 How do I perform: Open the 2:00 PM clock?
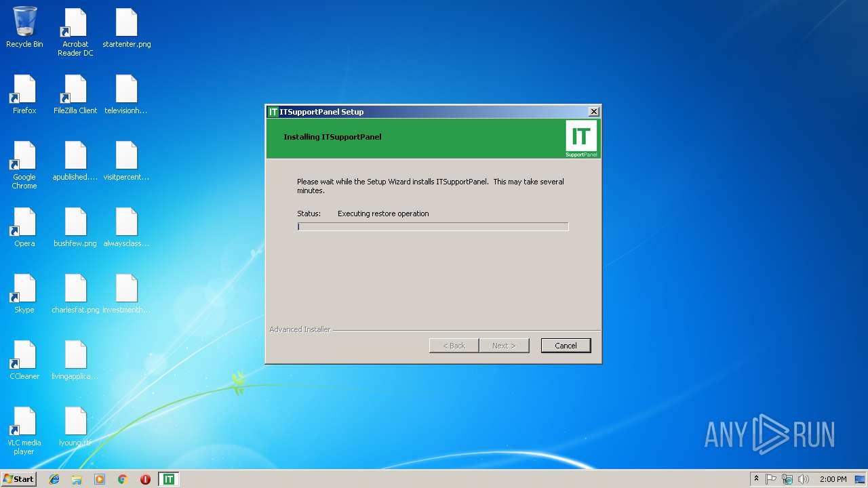point(833,479)
